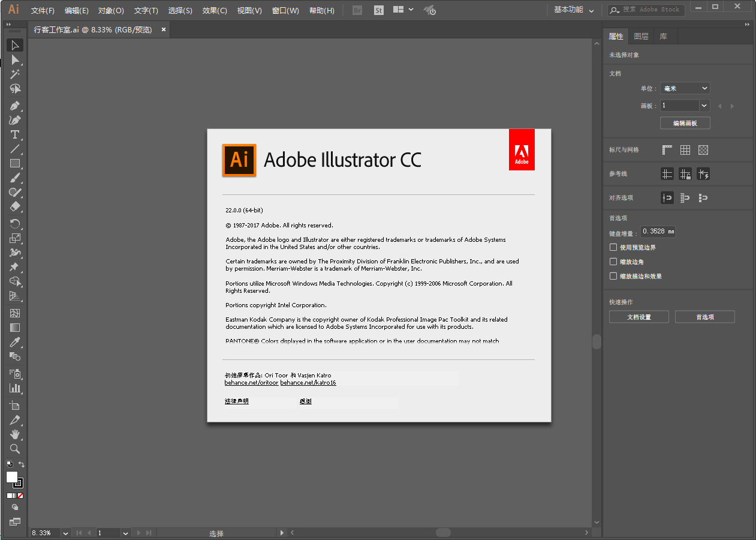Screen dimensions: 756x540
Task: Select the Paintbrush tool
Action: [x=14, y=178]
